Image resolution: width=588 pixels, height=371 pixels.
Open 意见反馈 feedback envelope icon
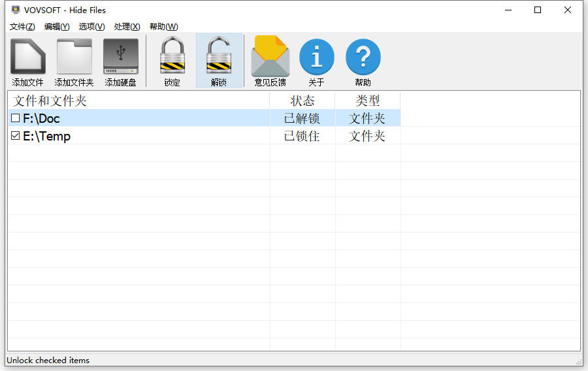[270, 56]
